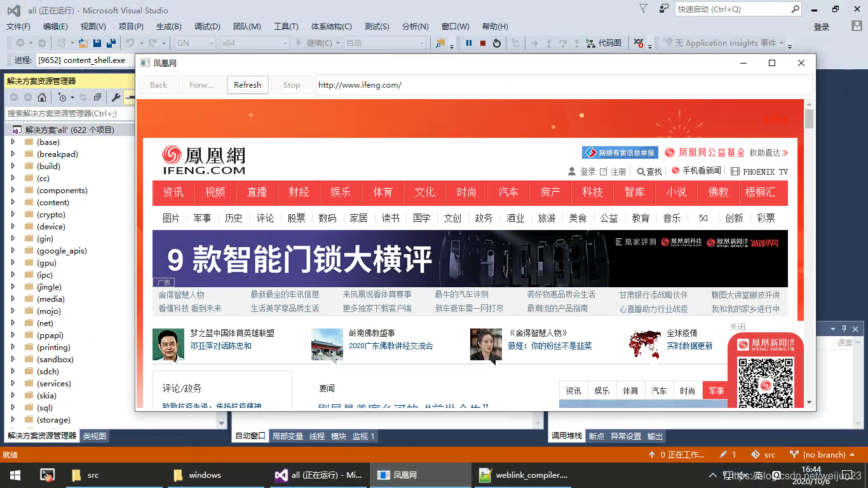The height and width of the screenshot is (488, 868).
Task: Switch to the 类视图 tab
Action: coord(95,436)
